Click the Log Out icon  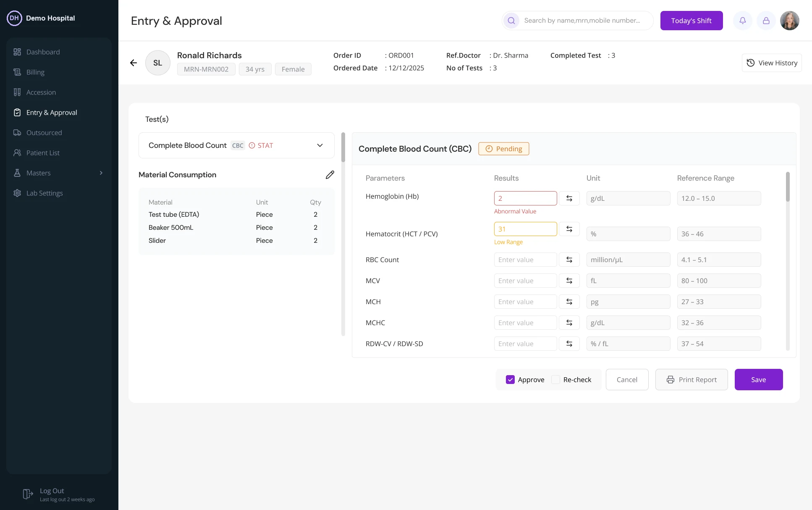pyautogui.click(x=28, y=494)
